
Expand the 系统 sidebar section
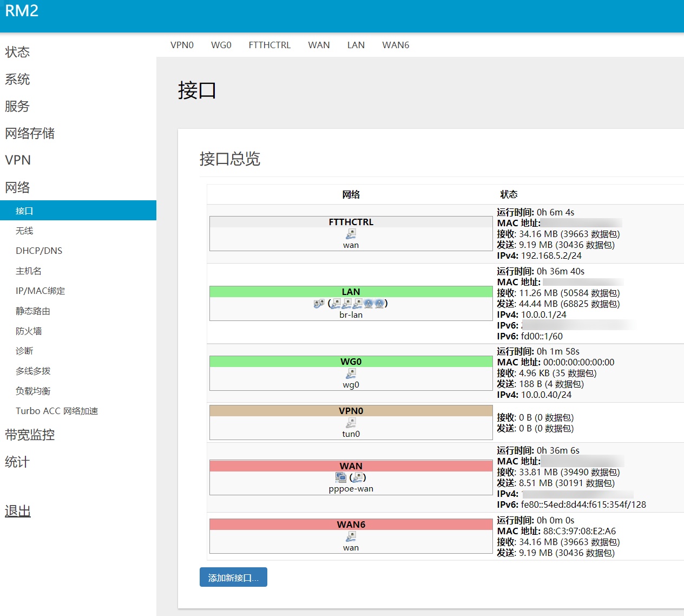(17, 79)
